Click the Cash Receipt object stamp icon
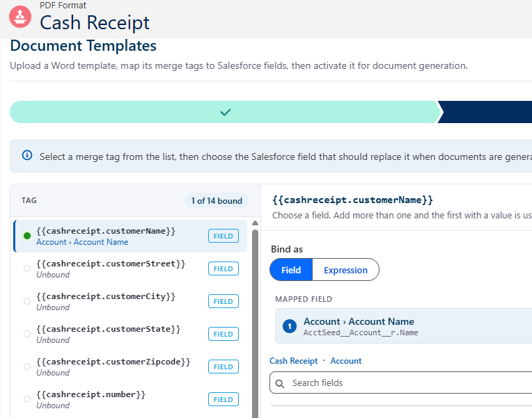Image resolution: width=532 pixels, height=418 pixels. tap(20, 17)
